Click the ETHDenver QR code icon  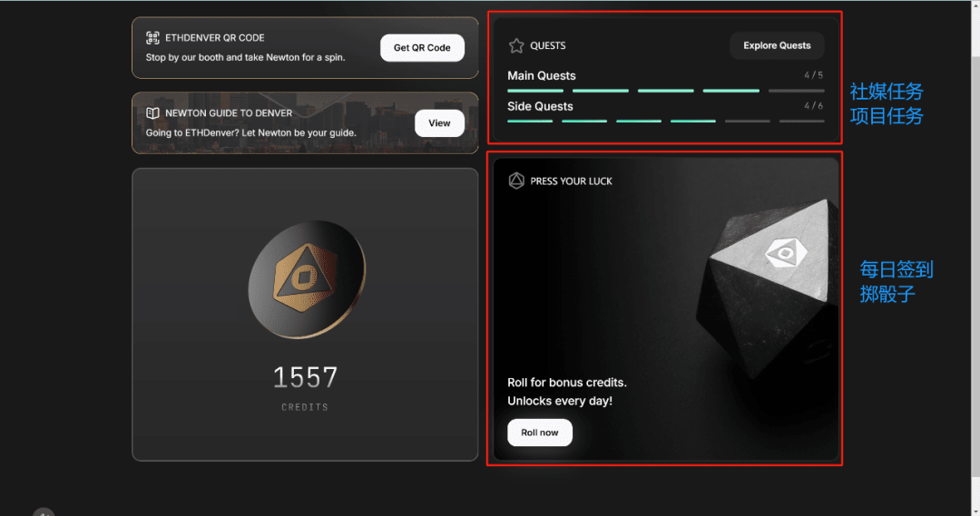[x=152, y=37]
